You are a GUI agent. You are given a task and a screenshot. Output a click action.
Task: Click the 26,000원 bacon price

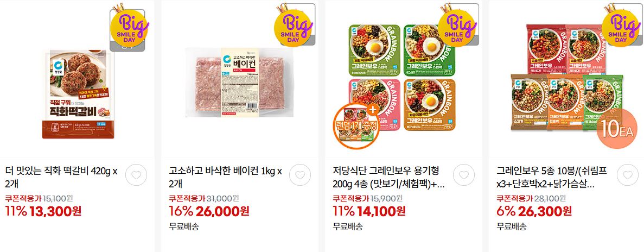click(x=222, y=211)
